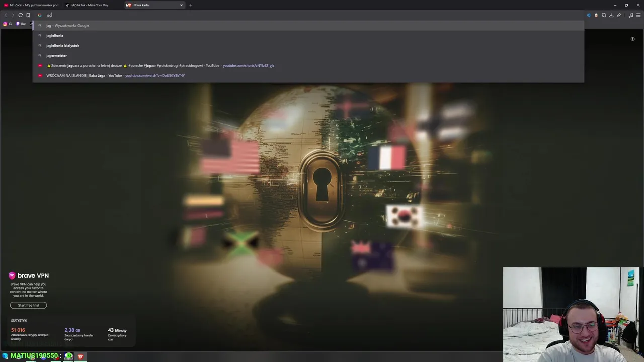Open Brave browser icon in the taskbar
Image resolution: width=644 pixels, height=362 pixels.
80,356
